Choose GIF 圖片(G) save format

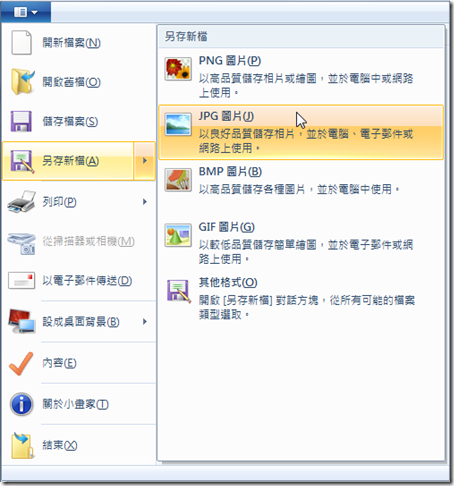click(301, 243)
